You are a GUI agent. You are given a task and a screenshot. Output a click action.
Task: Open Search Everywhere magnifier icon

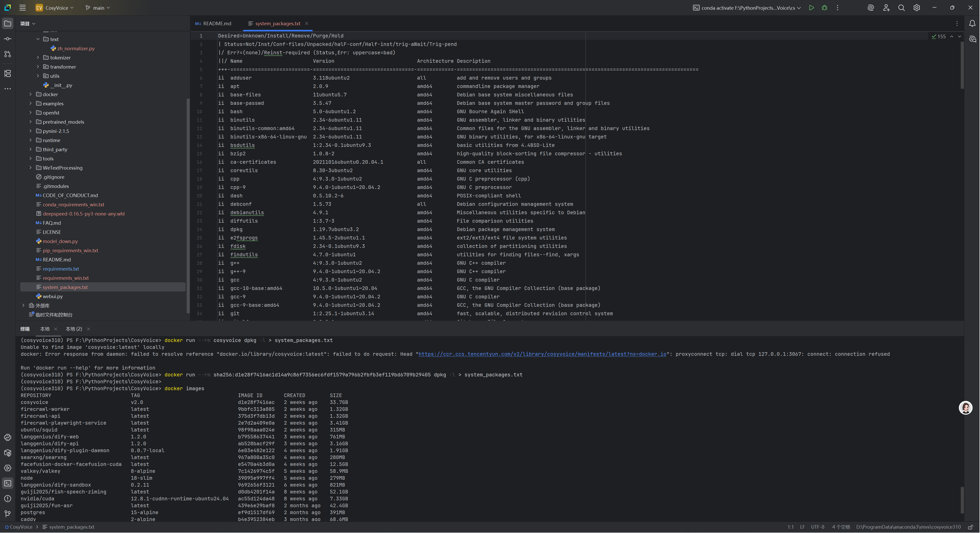click(x=901, y=8)
